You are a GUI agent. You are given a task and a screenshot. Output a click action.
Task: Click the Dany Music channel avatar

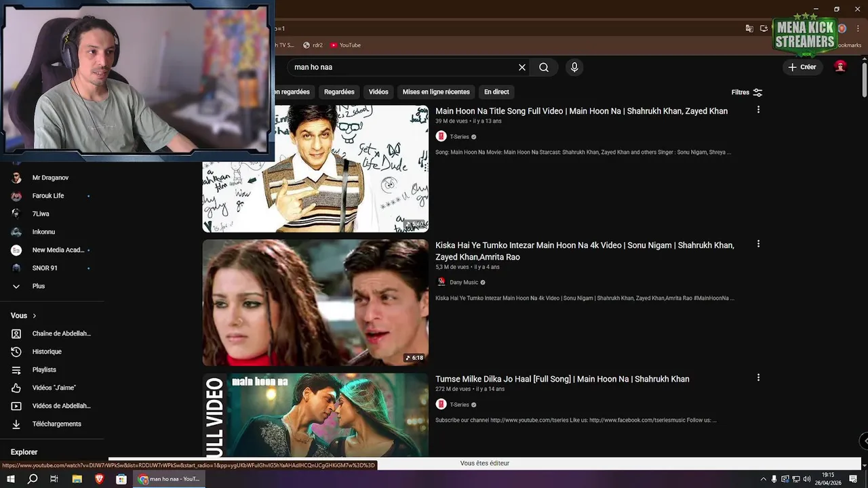click(x=441, y=282)
